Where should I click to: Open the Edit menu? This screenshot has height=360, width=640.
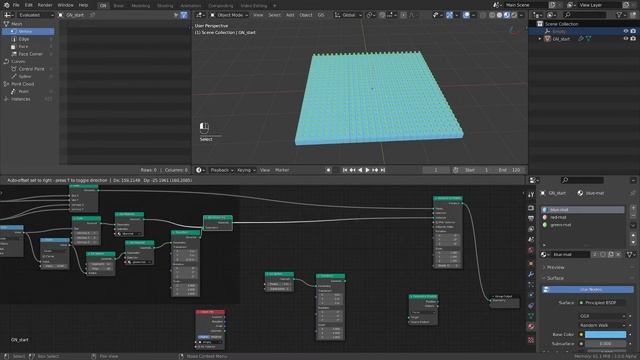click(29, 5)
